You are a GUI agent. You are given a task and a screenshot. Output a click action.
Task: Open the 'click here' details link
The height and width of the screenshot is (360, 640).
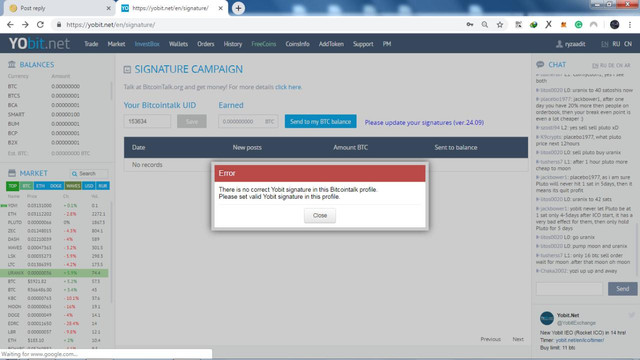click(288, 87)
